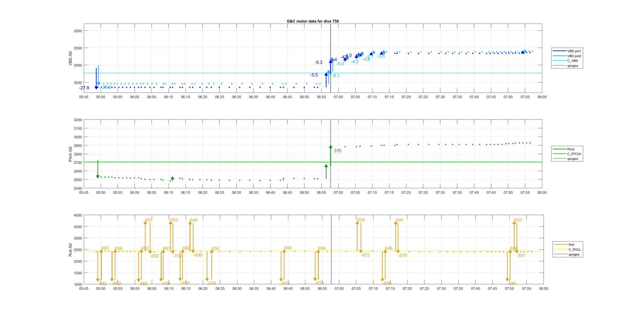
Task: Click the '-5.0' VBD data label
Action: pyautogui.click(x=340, y=64)
